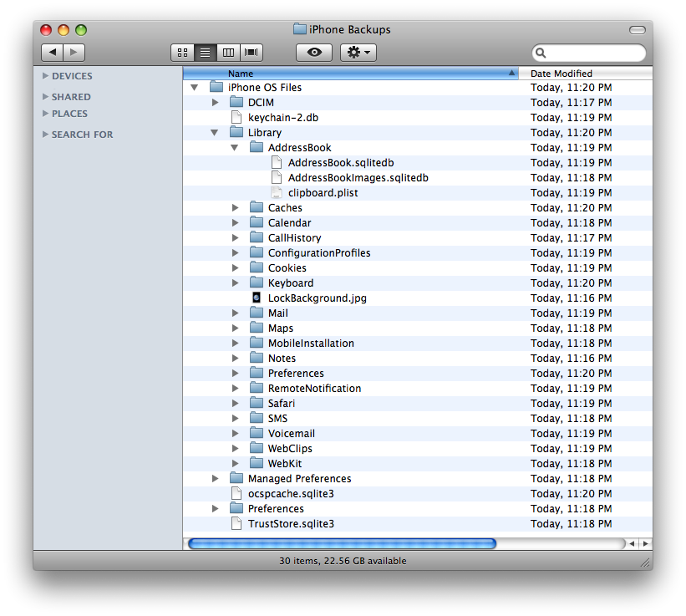Image resolution: width=686 pixels, height=616 pixels.
Task: Click the Quick Look eye button
Action: 314,53
